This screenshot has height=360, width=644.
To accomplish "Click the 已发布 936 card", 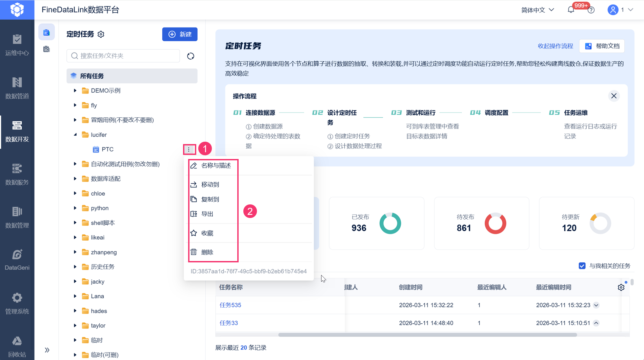I will point(377,223).
